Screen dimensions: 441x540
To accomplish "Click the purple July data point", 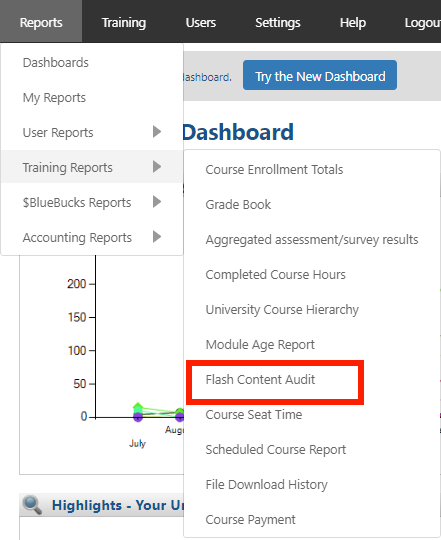I will [138, 417].
